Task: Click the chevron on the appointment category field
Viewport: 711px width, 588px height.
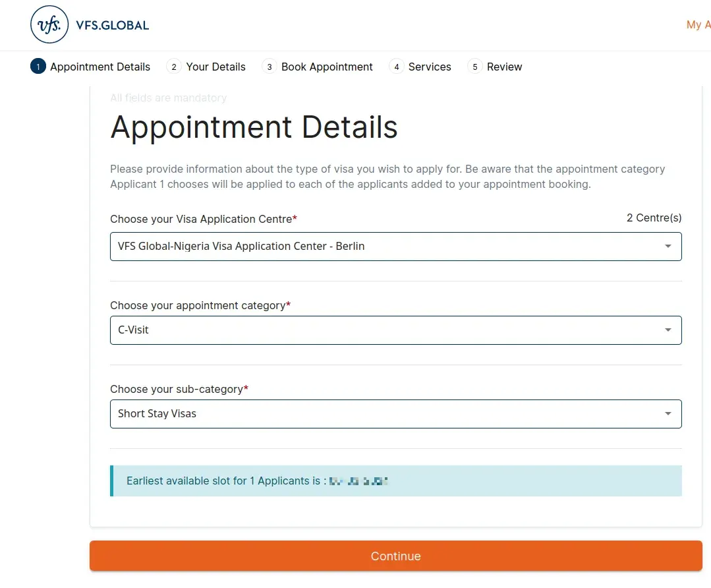Action: pyautogui.click(x=668, y=330)
